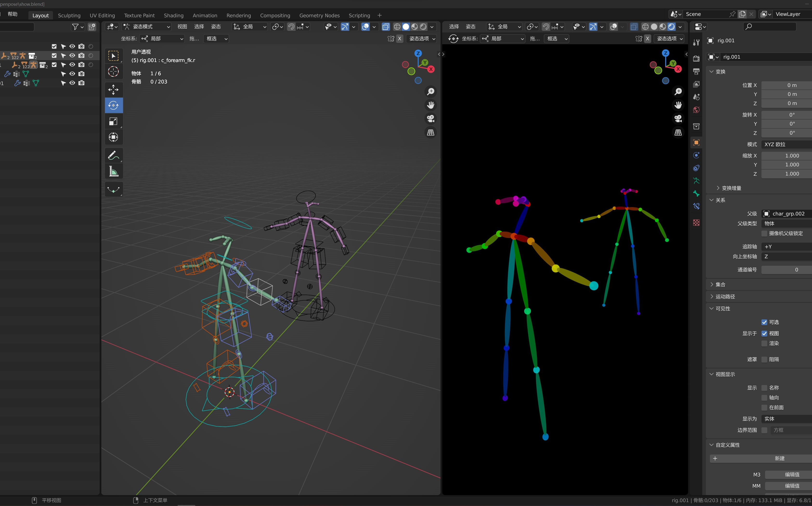Switch to orthographic grid view in right viewport
Screen dimensions: 812x506
pyautogui.click(x=678, y=133)
